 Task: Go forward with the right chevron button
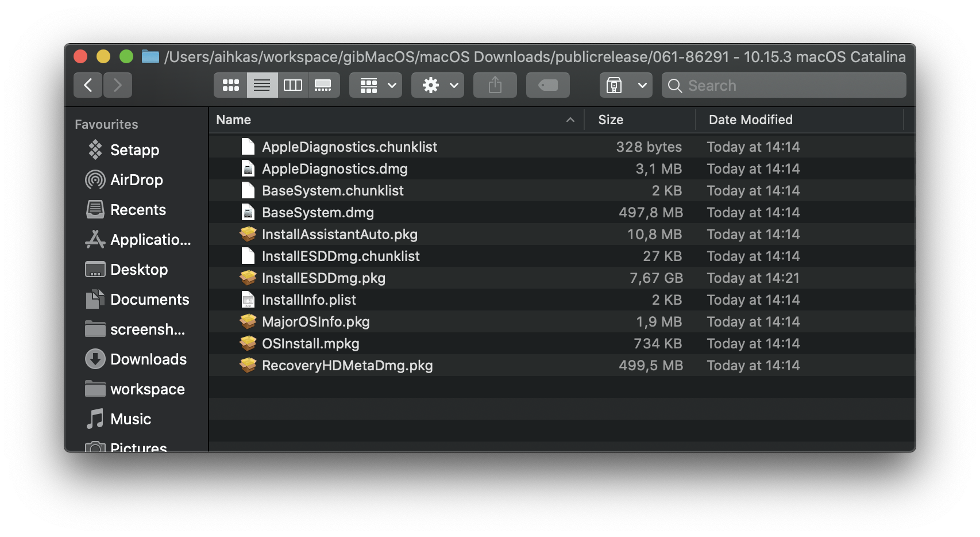[x=118, y=85]
